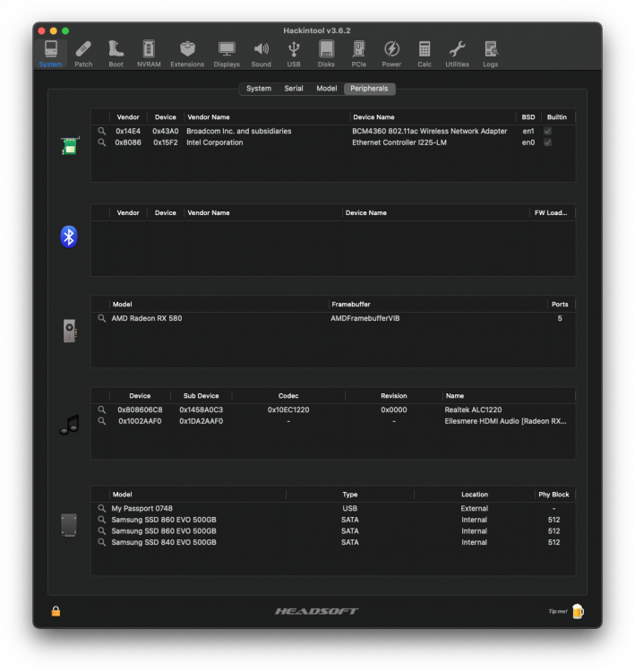Select the 0x43A0 device ID cell

pyautogui.click(x=166, y=131)
